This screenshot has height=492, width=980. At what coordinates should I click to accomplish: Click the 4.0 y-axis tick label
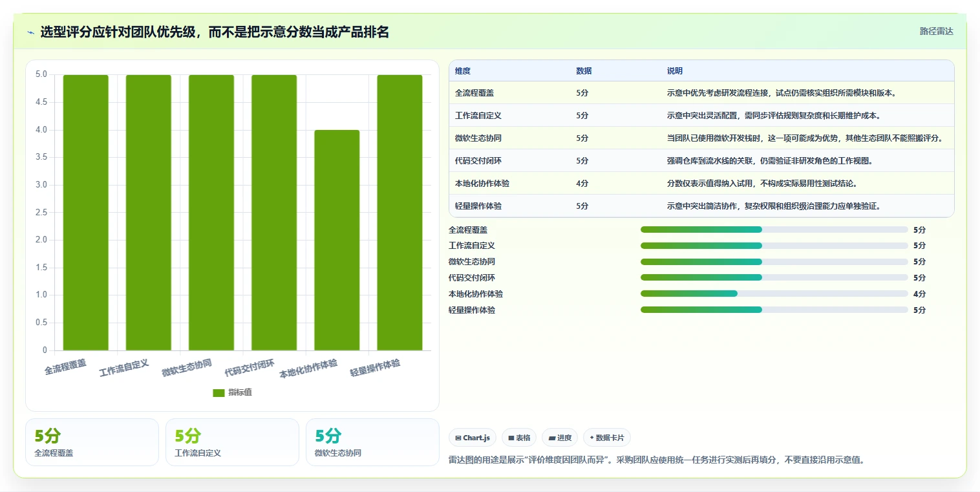click(x=41, y=130)
